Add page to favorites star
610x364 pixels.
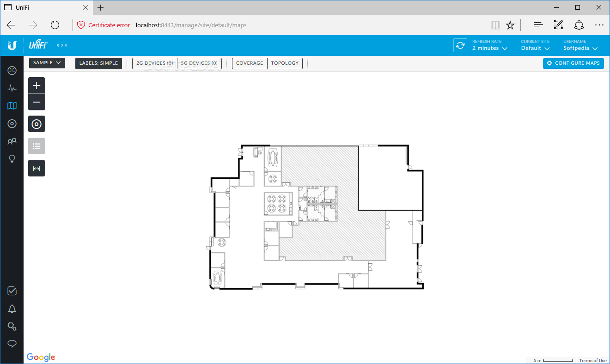tap(510, 25)
